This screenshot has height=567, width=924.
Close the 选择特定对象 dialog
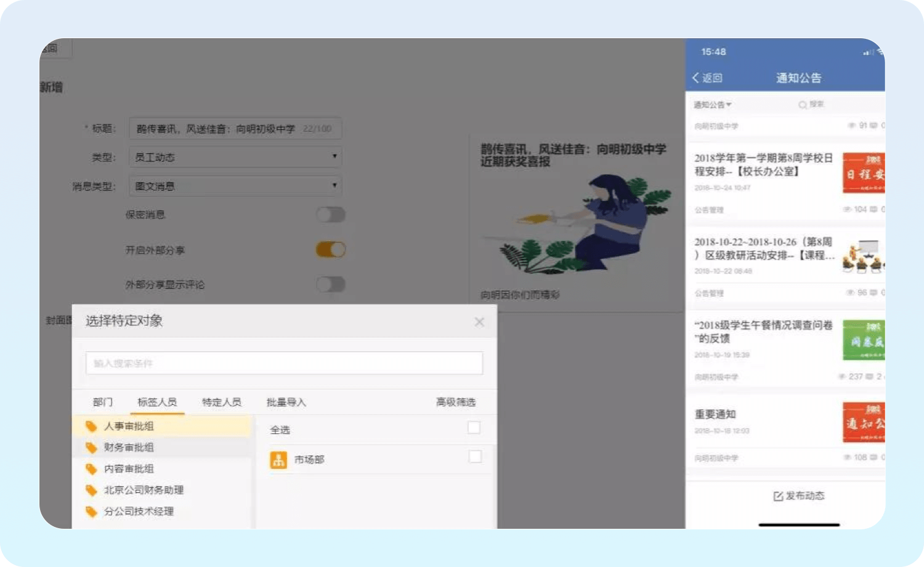pyautogui.click(x=479, y=322)
